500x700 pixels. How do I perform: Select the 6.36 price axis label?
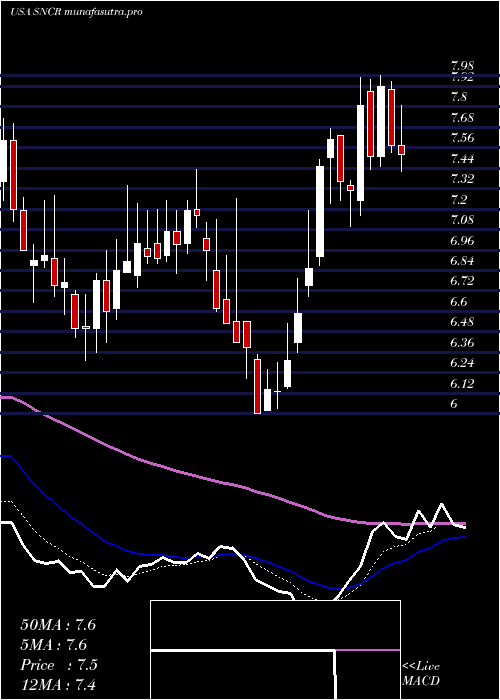pos(462,343)
